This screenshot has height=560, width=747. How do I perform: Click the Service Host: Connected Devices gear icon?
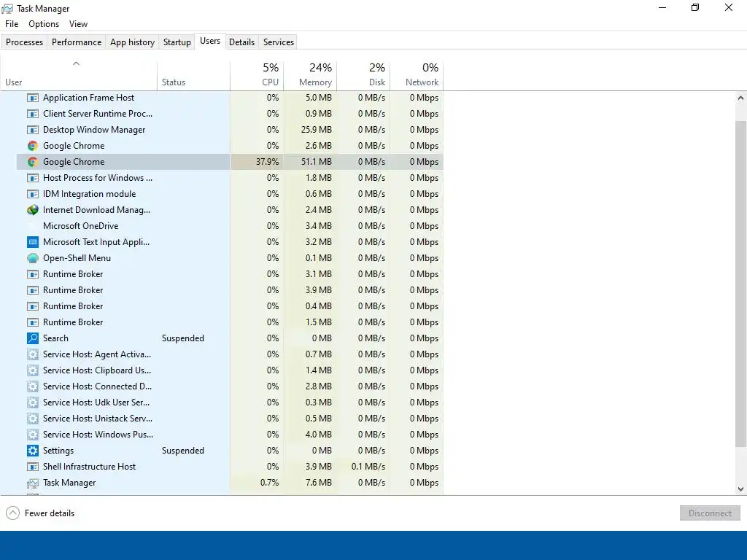(x=32, y=386)
